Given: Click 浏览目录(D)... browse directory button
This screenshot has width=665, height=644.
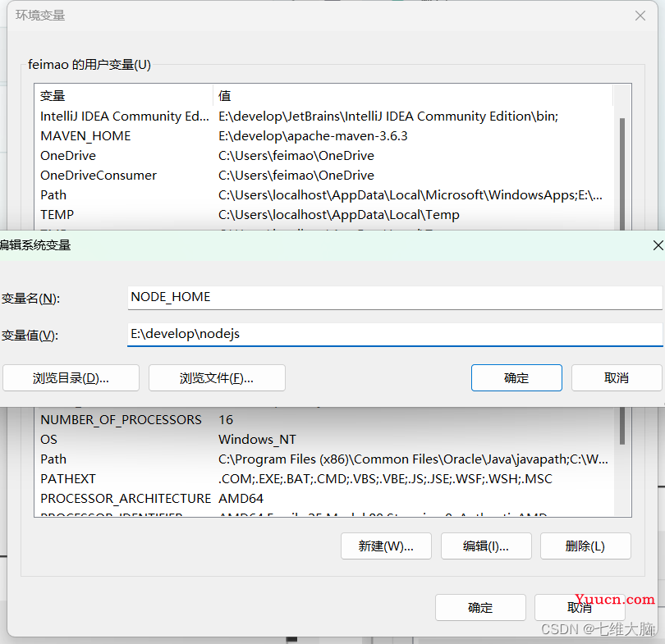Looking at the screenshot, I should [x=71, y=378].
